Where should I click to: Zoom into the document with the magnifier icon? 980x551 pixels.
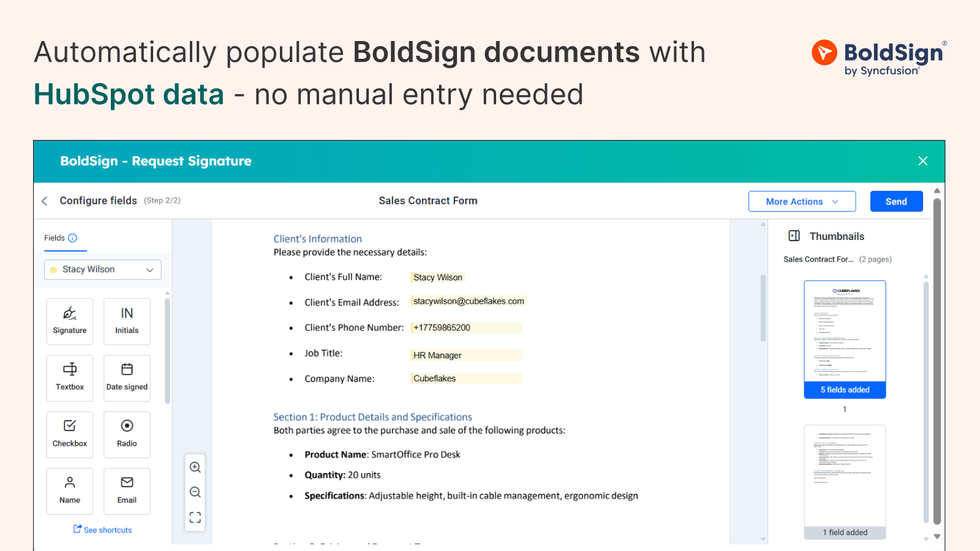pos(195,467)
